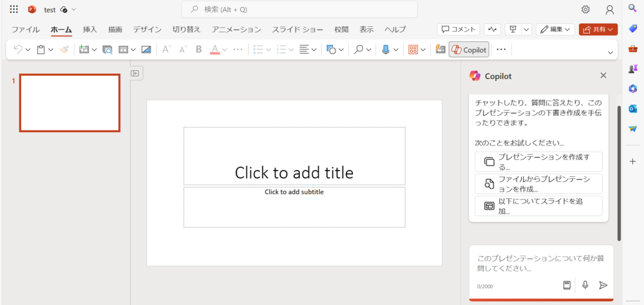
Task: Open ribbon overflow more options
Action: [501, 50]
